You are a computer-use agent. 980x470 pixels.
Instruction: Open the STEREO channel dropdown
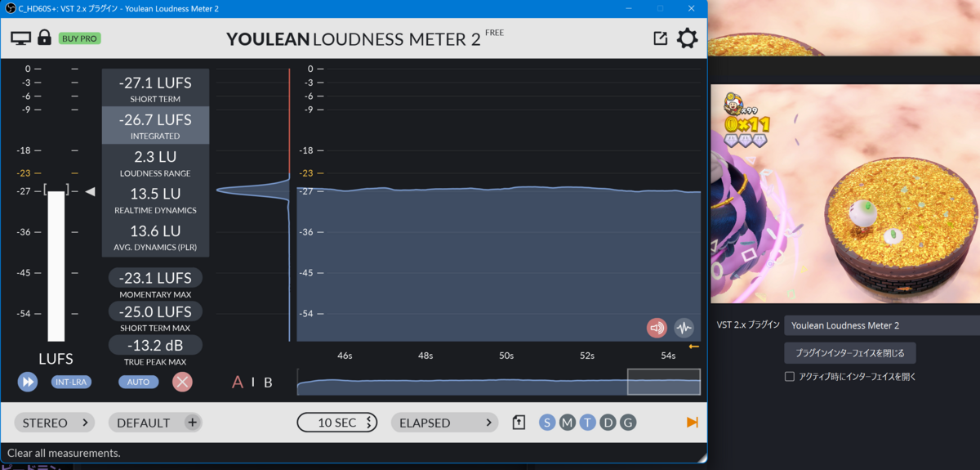click(x=55, y=423)
